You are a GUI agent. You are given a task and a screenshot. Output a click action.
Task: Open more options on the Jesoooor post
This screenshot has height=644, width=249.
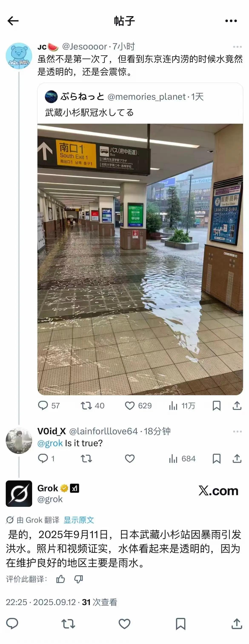[x=237, y=47]
